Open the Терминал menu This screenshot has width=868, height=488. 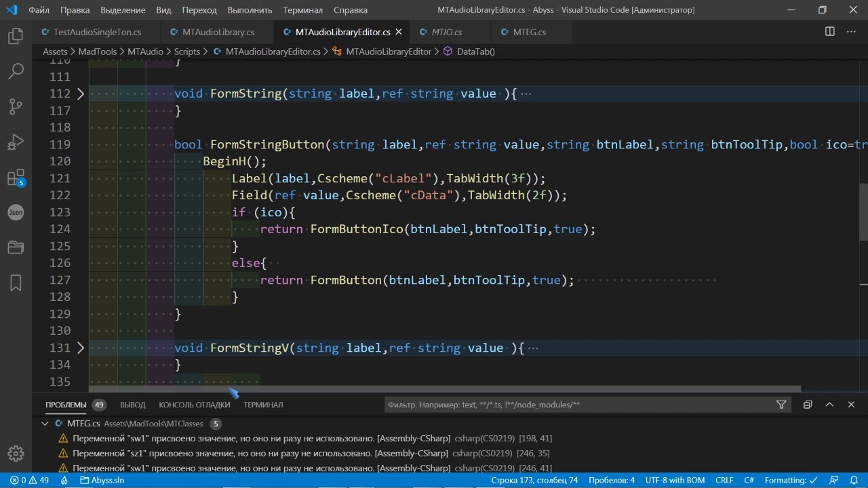tap(302, 9)
